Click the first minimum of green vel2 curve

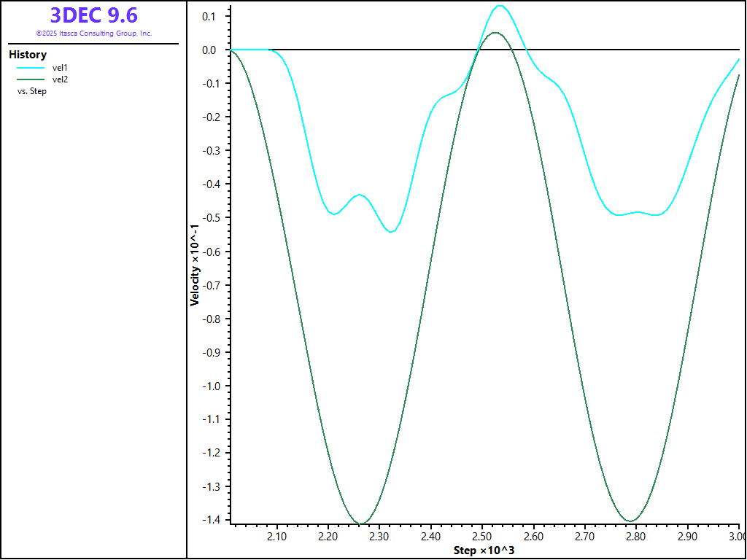click(361, 523)
